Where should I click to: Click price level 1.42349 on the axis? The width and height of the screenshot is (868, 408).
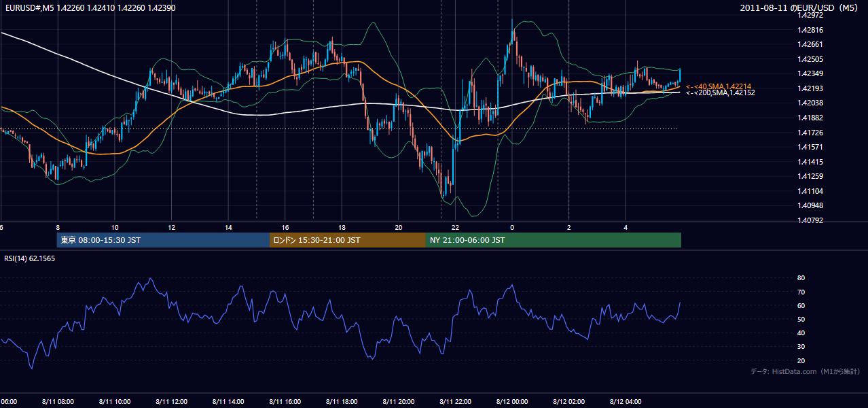[810, 73]
